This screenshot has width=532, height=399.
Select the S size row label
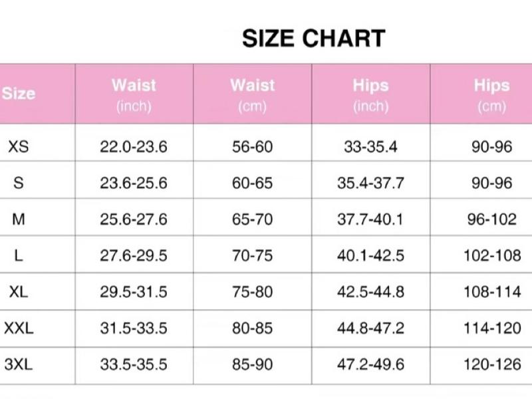[x=19, y=183]
